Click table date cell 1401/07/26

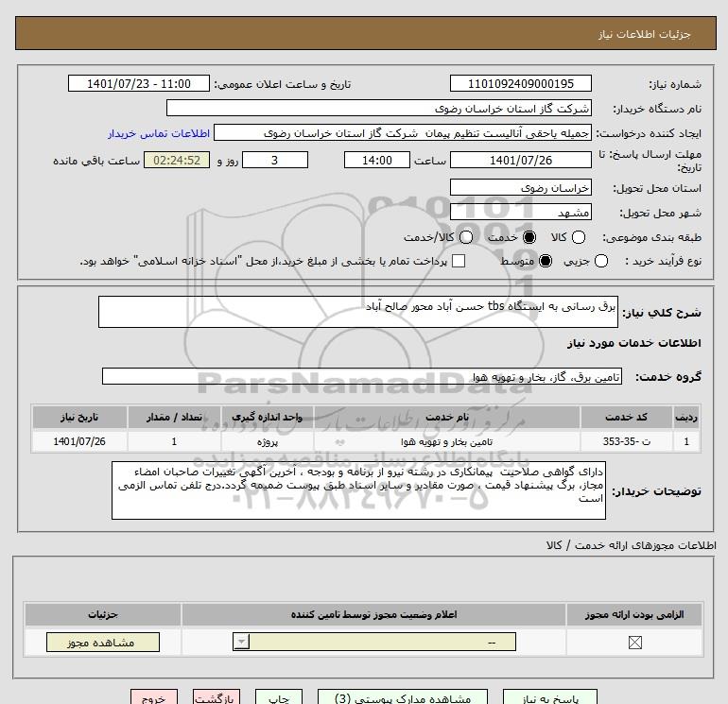[79, 441]
